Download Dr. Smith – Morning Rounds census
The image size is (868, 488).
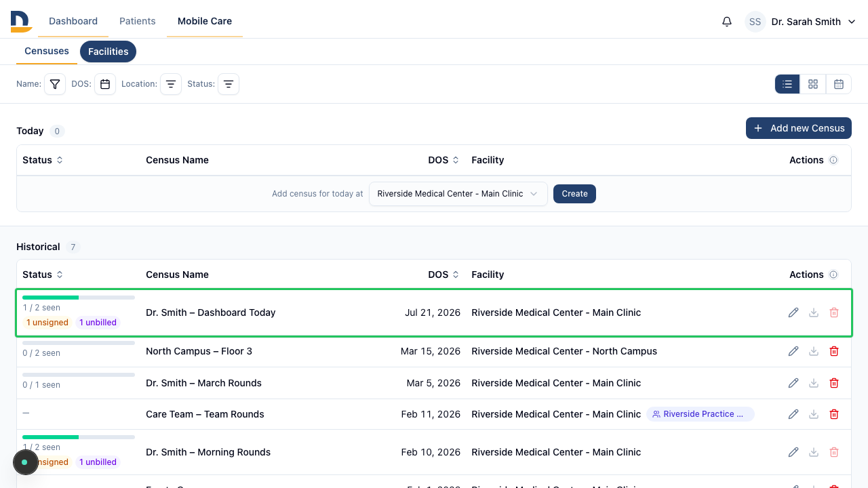(x=814, y=452)
